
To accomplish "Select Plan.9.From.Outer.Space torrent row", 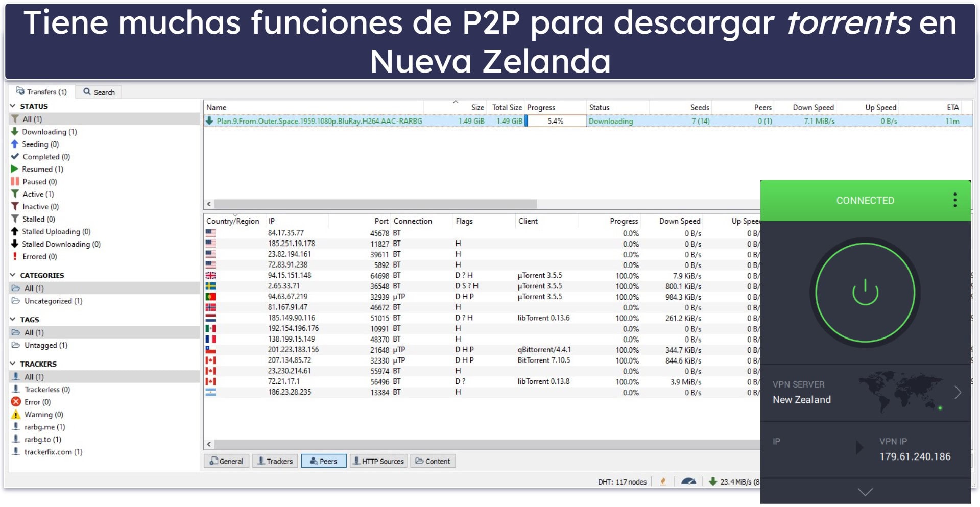I will 587,121.
